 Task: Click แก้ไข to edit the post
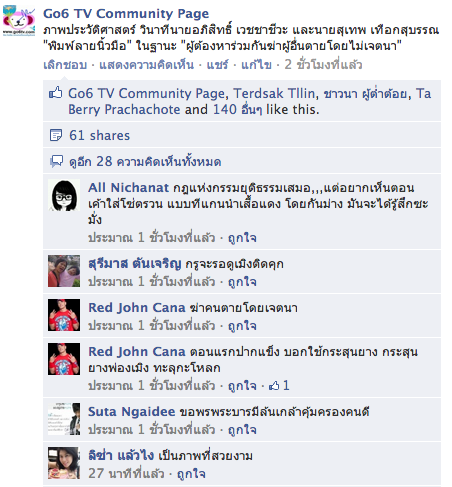(256, 65)
